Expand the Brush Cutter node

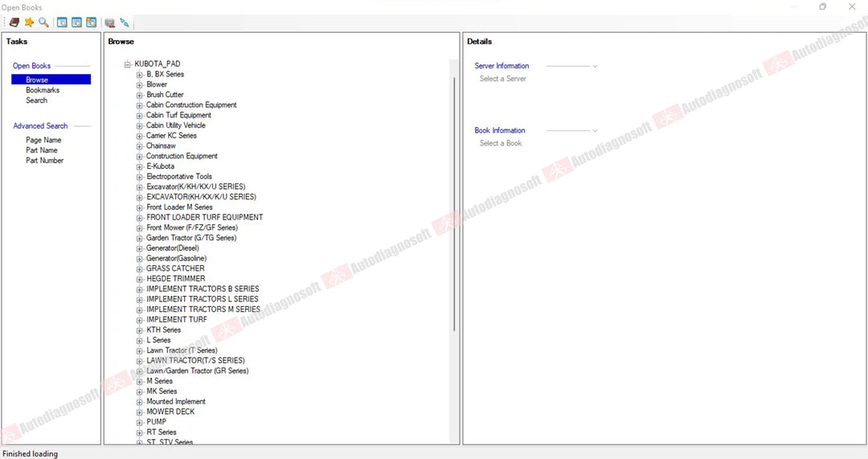click(140, 95)
